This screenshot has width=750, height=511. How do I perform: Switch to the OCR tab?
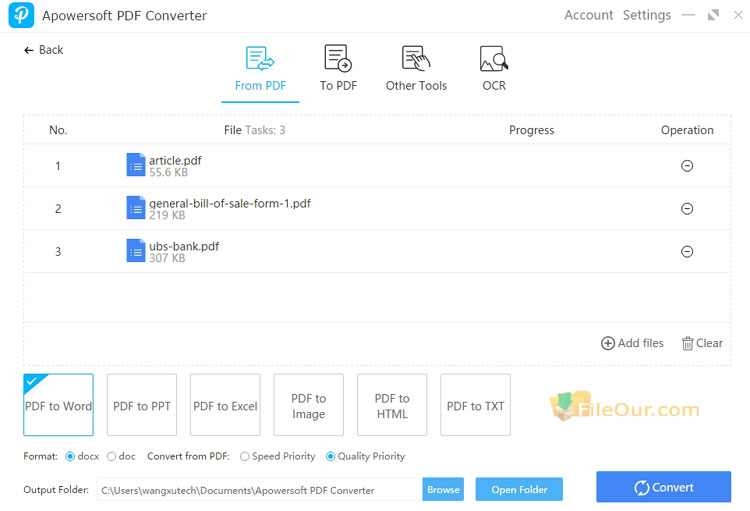[494, 68]
